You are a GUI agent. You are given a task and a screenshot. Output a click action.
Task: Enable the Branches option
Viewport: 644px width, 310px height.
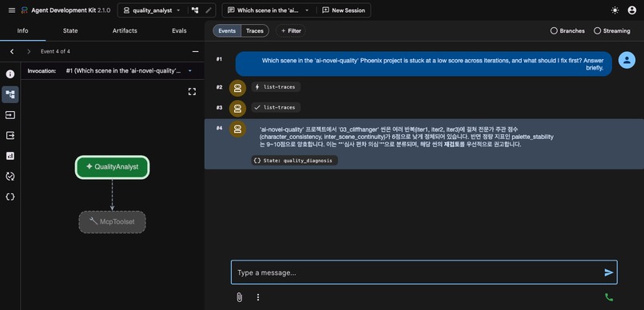tap(567, 31)
